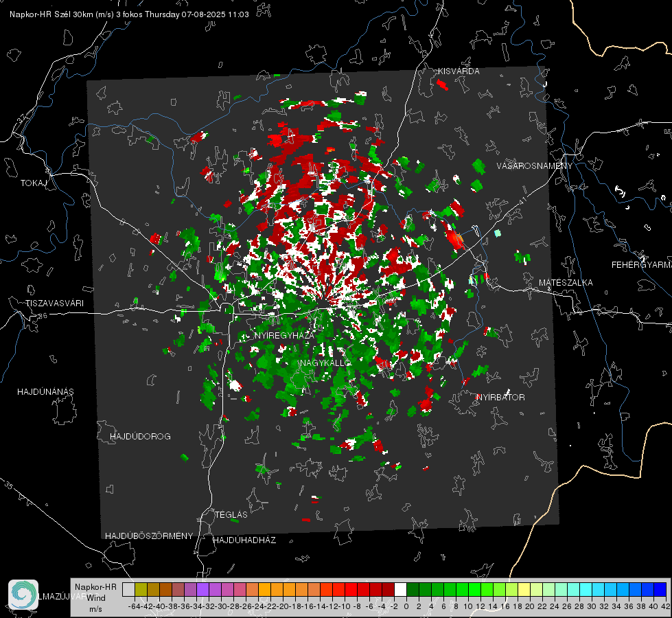Click the positive 30 legend value
This screenshot has width=672, height=618.
pyautogui.click(x=592, y=606)
